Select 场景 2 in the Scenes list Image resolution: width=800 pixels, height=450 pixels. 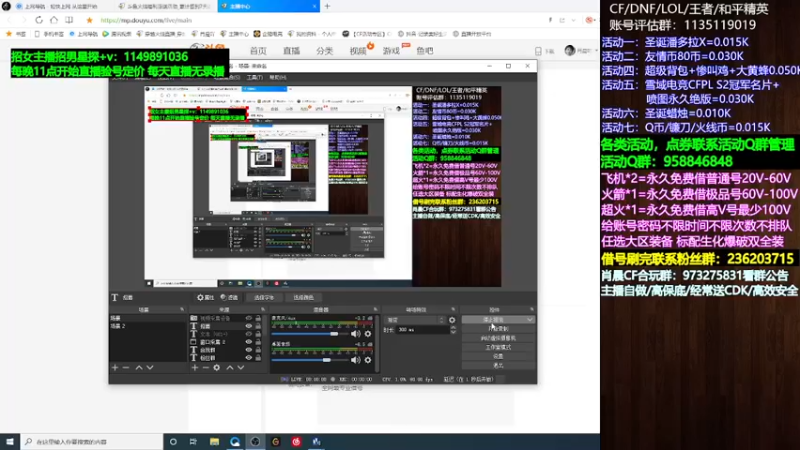[148, 326]
